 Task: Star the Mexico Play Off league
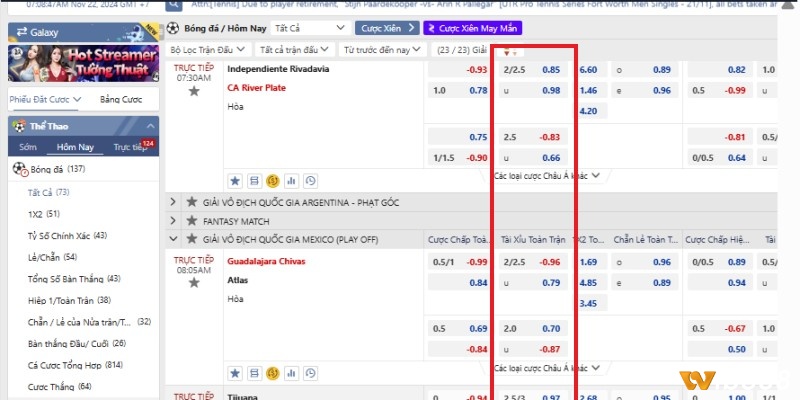[192, 239]
